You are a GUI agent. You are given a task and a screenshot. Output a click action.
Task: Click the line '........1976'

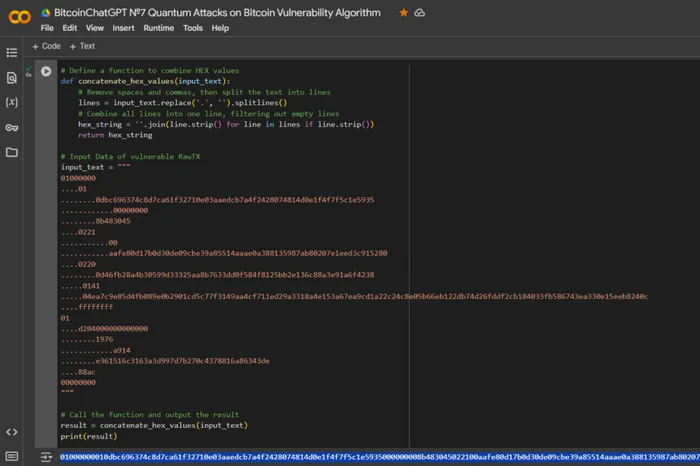tap(87, 339)
